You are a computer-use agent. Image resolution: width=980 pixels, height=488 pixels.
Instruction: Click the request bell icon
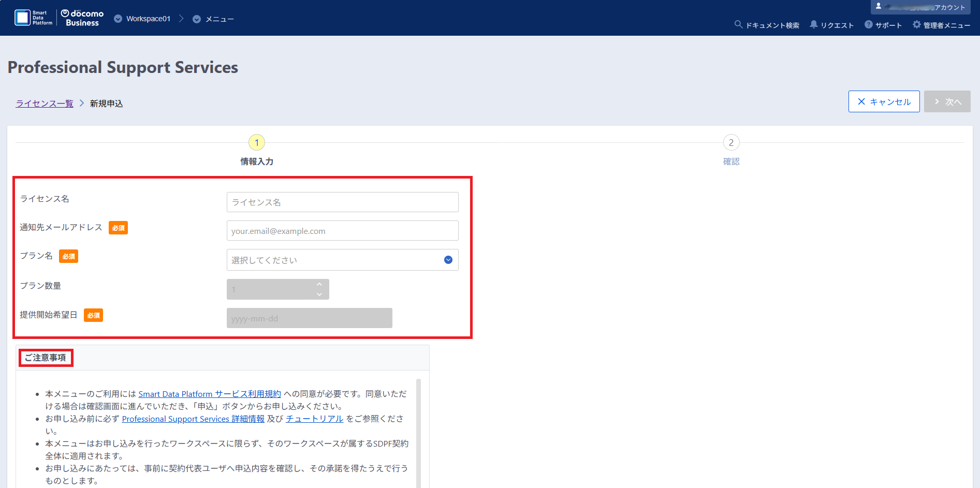click(x=814, y=24)
